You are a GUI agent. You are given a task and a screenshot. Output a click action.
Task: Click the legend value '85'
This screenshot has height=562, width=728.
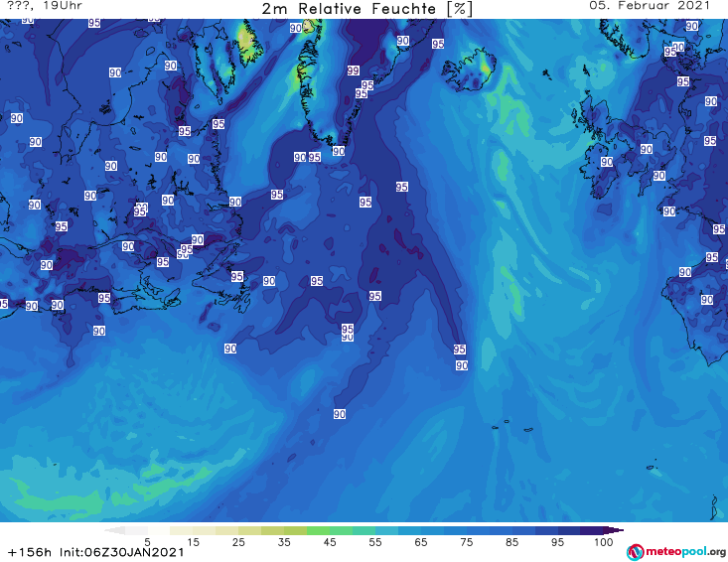coord(512,542)
